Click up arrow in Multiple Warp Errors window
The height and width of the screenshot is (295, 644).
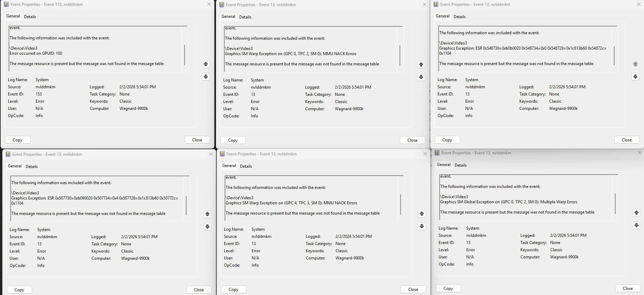pyautogui.click(x=636, y=213)
